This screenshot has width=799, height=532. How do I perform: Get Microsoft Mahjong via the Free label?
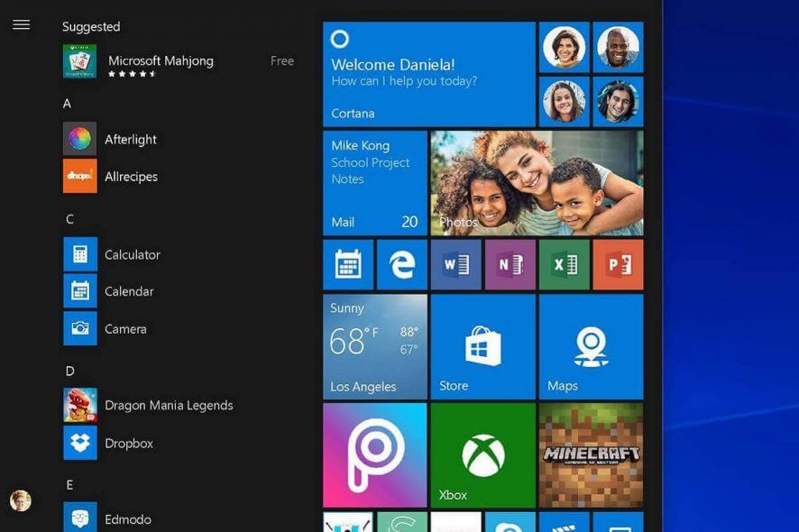tap(282, 60)
